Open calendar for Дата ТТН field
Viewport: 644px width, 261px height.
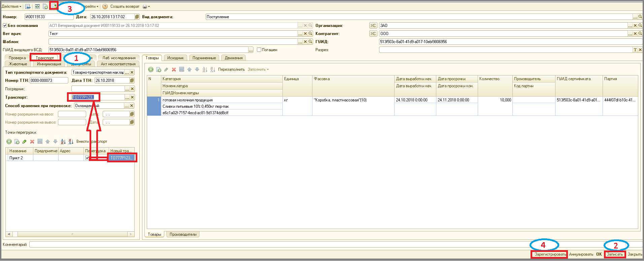(132, 80)
